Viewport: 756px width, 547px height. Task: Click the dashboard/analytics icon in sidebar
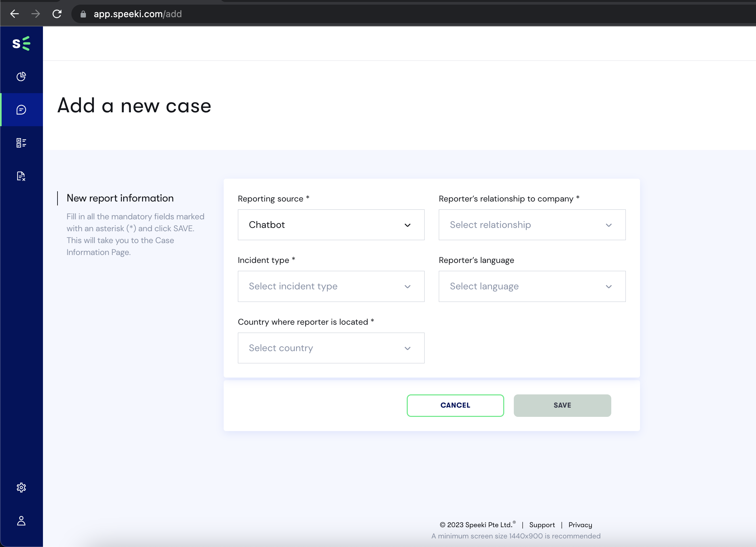click(22, 76)
